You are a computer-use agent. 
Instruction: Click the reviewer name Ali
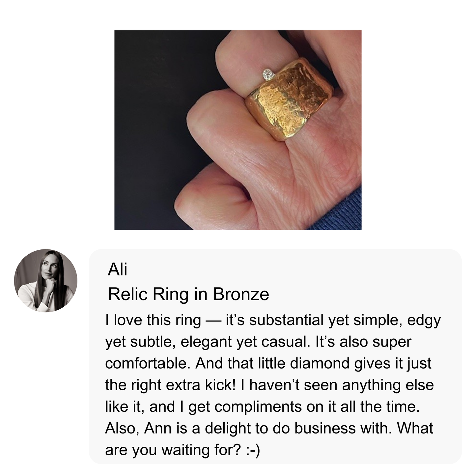click(117, 269)
